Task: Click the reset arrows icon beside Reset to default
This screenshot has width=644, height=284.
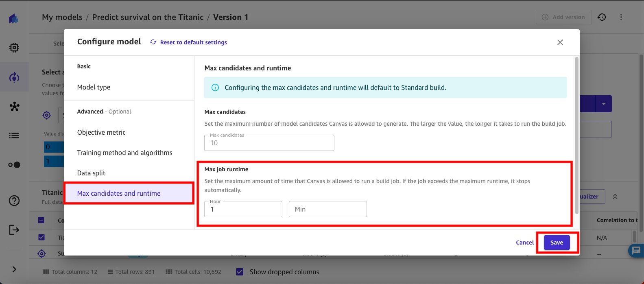Action: click(153, 42)
